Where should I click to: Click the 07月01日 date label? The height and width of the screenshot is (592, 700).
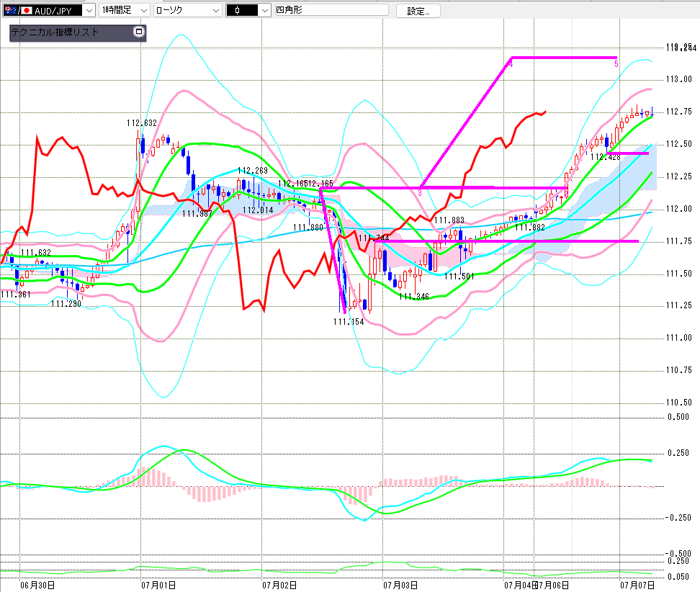coord(158,585)
